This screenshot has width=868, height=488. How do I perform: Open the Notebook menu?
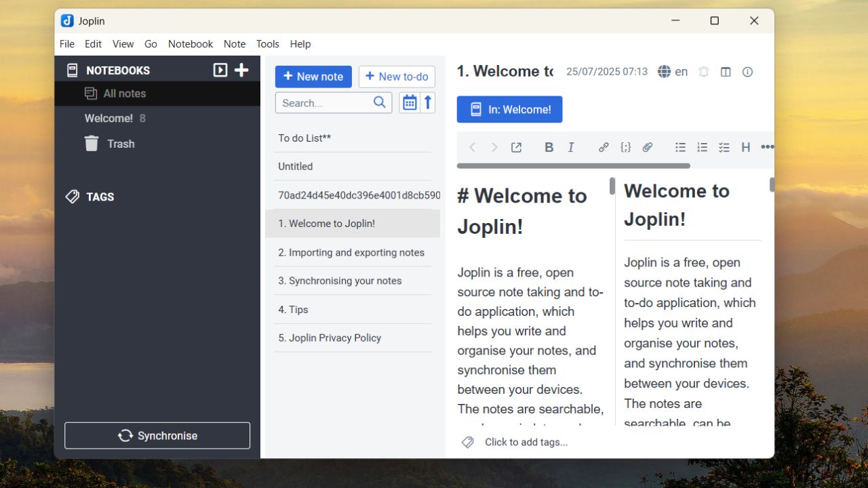[x=190, y=43]
